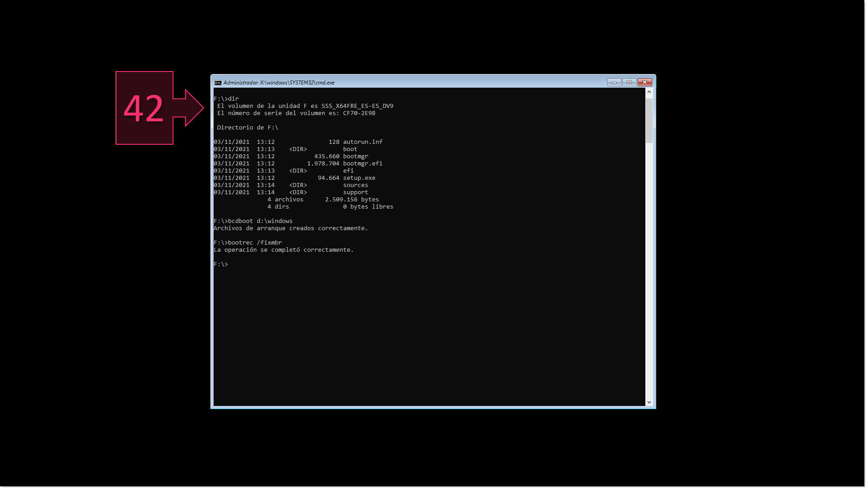
Task: Click the title bar text 'Administrador: X:\windows\SYSTEM32\cmd.exe'
Action: pos(279,83)
